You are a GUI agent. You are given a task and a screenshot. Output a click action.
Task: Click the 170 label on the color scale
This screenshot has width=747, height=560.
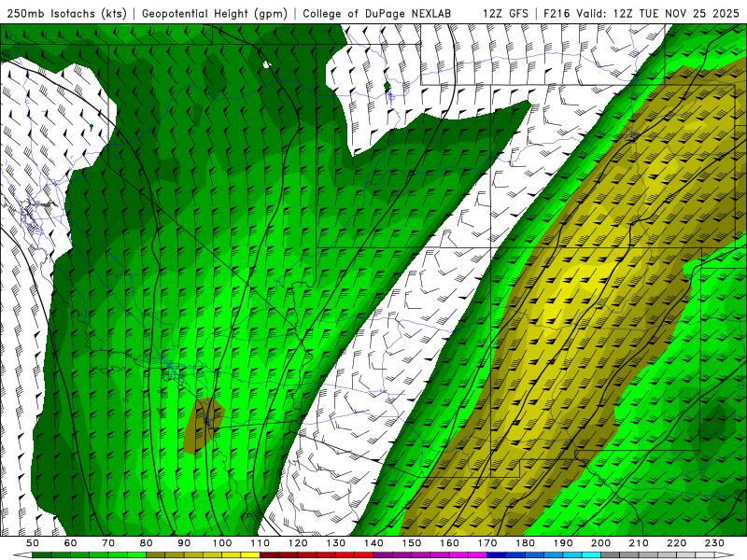[487, 543]
